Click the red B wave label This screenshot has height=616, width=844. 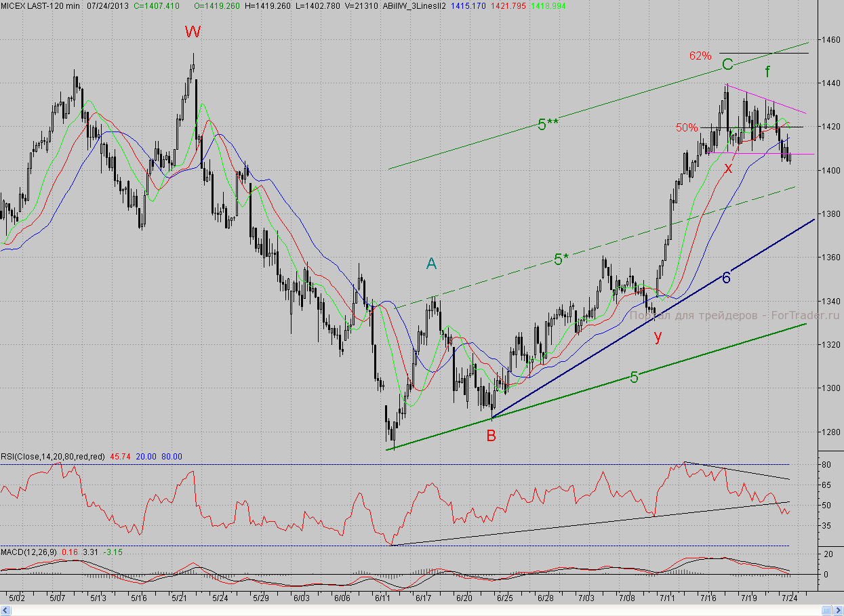tap(491, 436)
